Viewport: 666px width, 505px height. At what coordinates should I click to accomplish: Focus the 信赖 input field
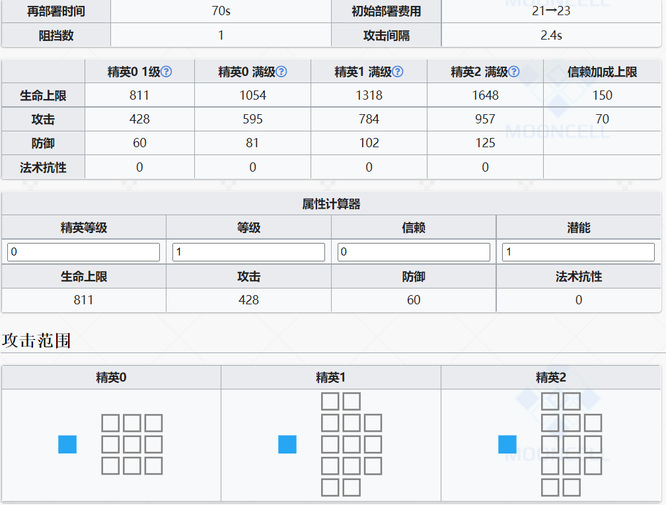pos(413,252)
